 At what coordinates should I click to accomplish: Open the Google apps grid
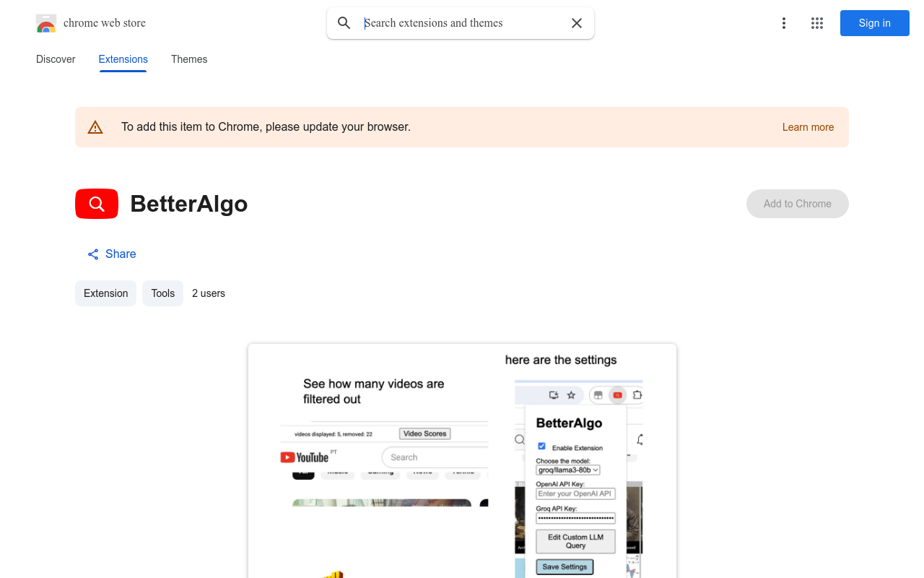[817, 23]
